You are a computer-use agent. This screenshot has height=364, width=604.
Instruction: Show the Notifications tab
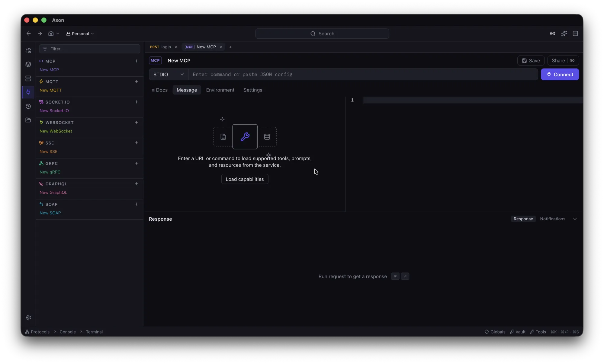point(552,219)
